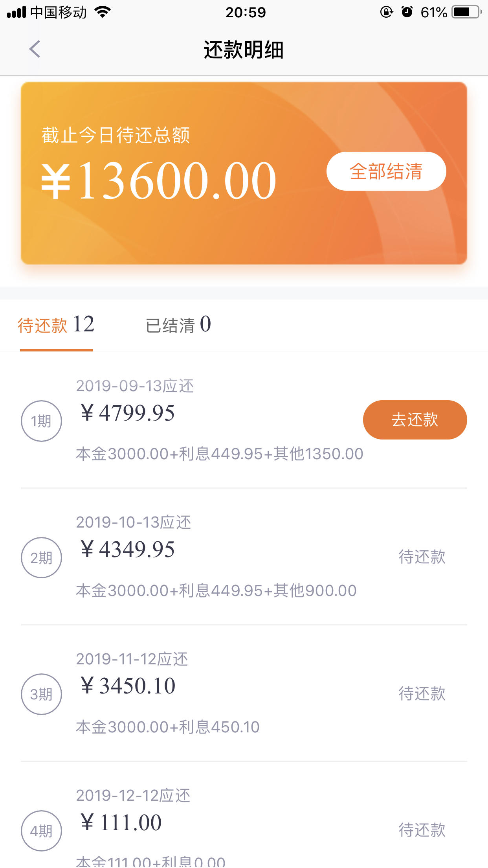Click the 全部结清 button
The width and height of the screenshot is (488, 868).
pos(386,171)
